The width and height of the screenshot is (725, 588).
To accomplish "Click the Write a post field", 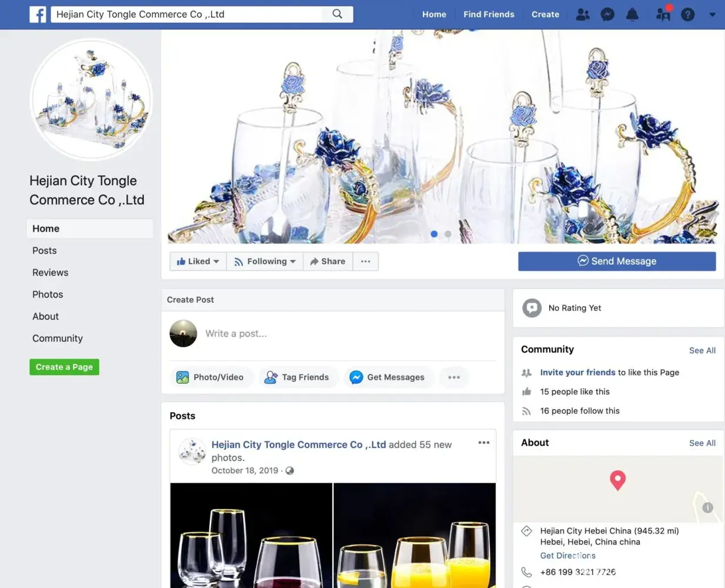I will [350, 333].
